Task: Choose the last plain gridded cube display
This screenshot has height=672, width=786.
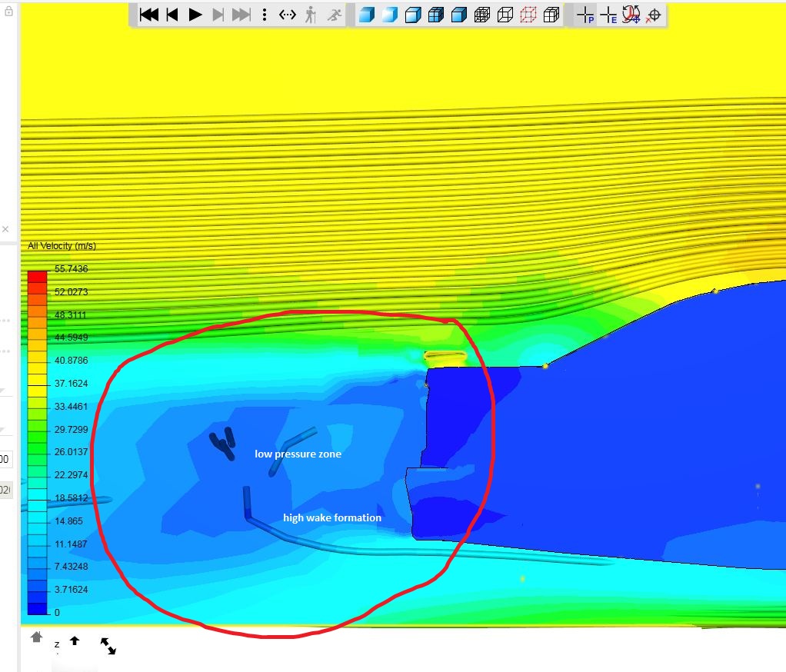Action: pyautogui.click(x=551, y=15)
